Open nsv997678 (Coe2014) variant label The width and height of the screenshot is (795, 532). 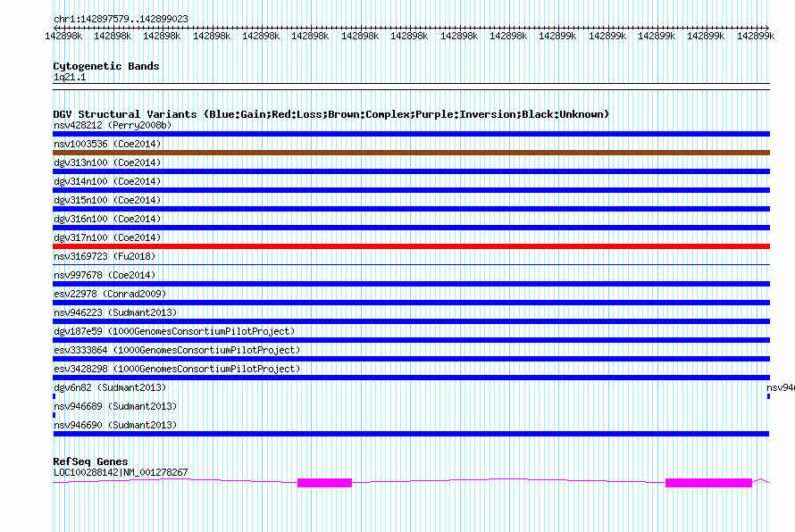(105, 275)
